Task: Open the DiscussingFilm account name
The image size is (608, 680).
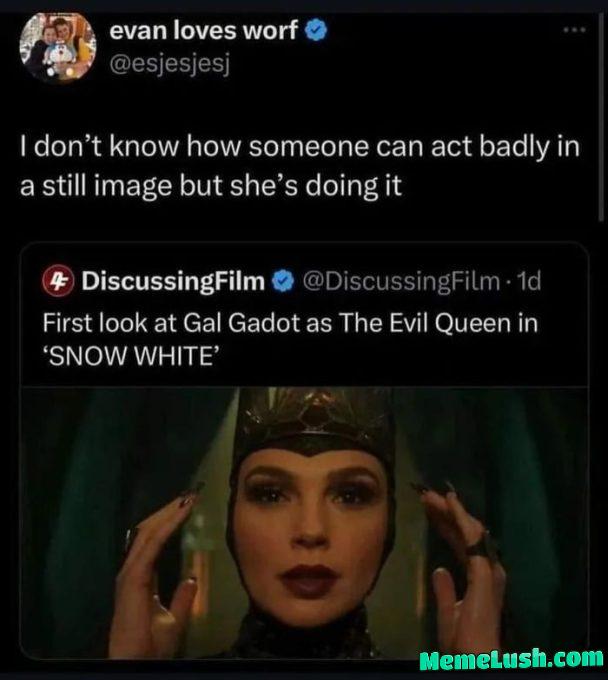Action: tap(171, 281)
